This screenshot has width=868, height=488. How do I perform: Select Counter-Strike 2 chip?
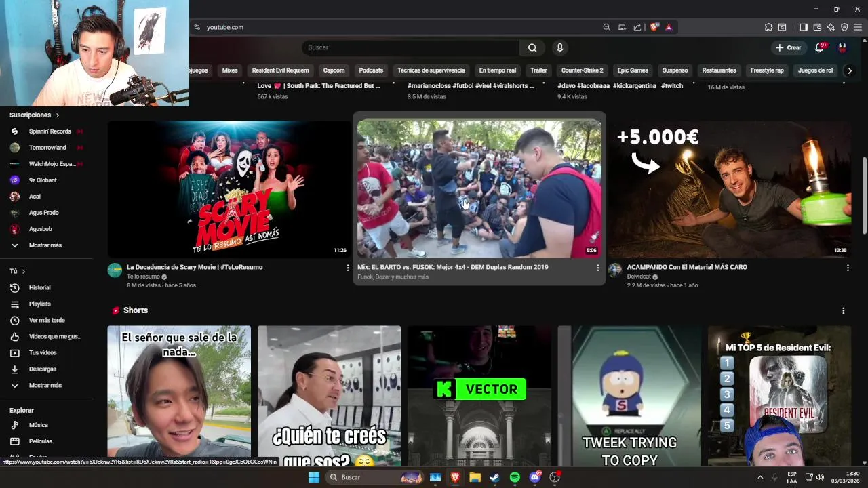(582, 70)
